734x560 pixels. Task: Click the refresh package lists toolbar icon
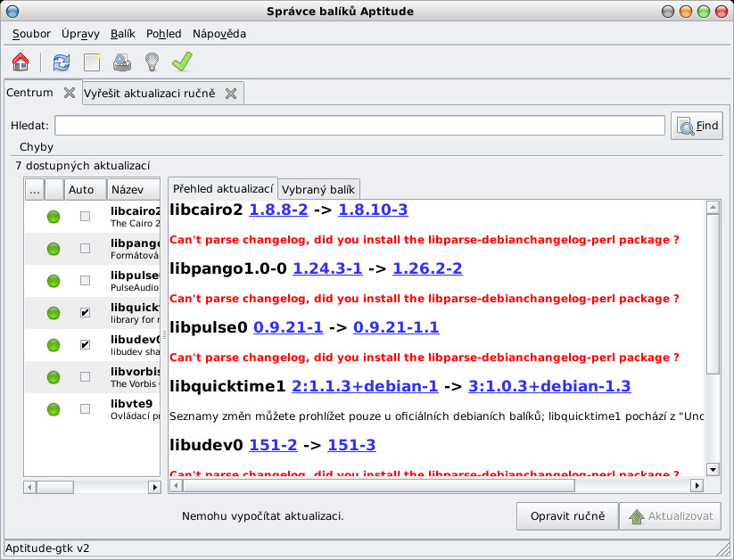pos(62,62)
